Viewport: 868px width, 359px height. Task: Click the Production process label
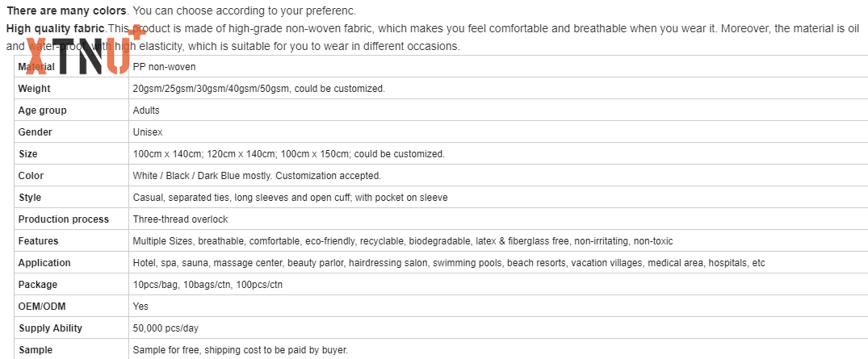point(64,219)
